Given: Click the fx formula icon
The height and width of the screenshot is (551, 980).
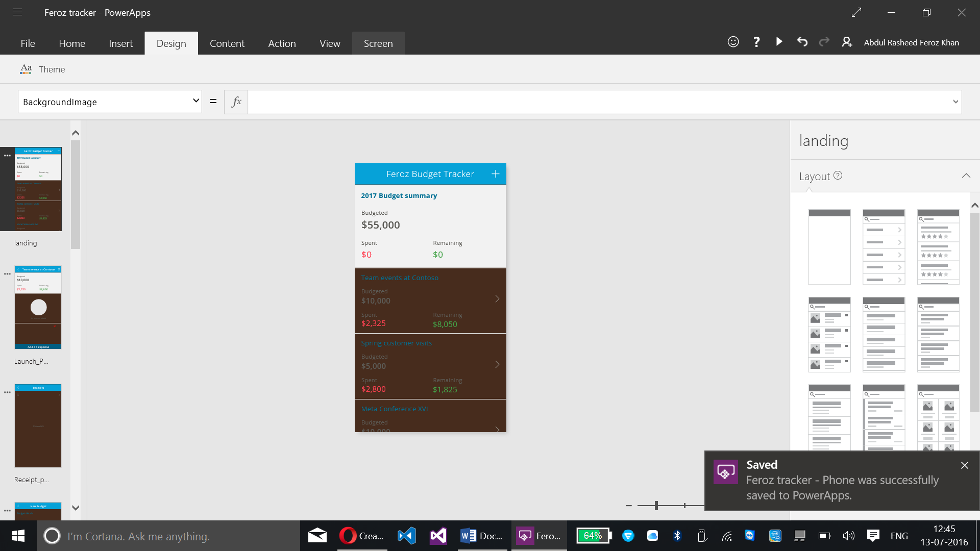Looking at the screenshot, I should [x=236, y=102].
